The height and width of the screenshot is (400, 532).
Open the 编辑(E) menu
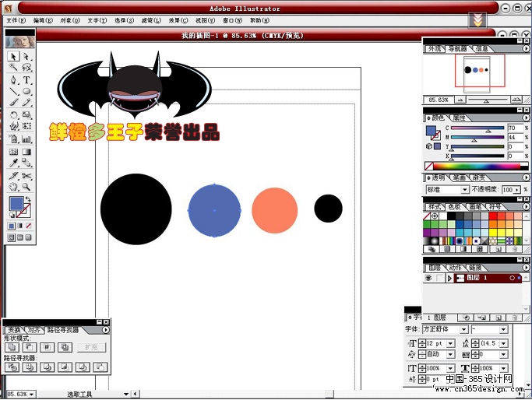point(43,20)
